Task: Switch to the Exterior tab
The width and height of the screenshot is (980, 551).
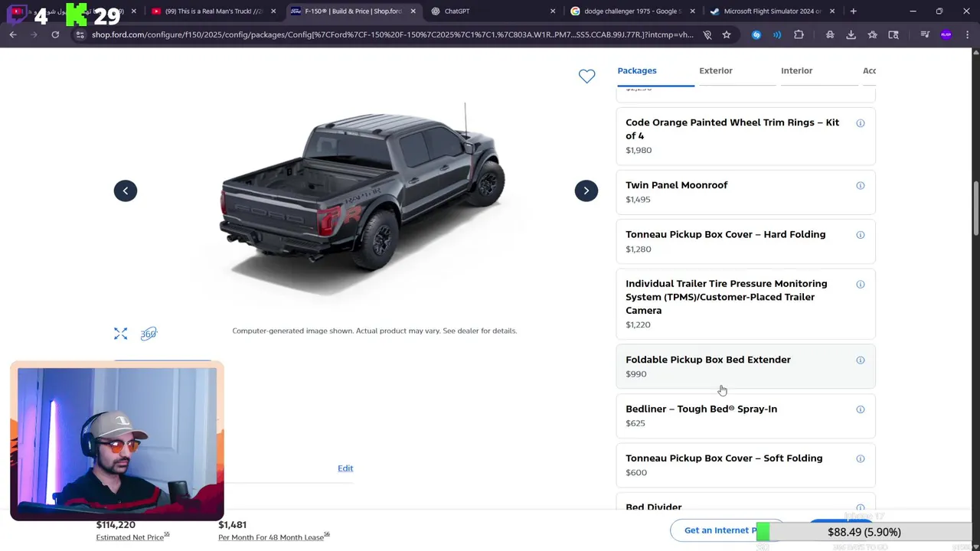Action: (716, 70)
